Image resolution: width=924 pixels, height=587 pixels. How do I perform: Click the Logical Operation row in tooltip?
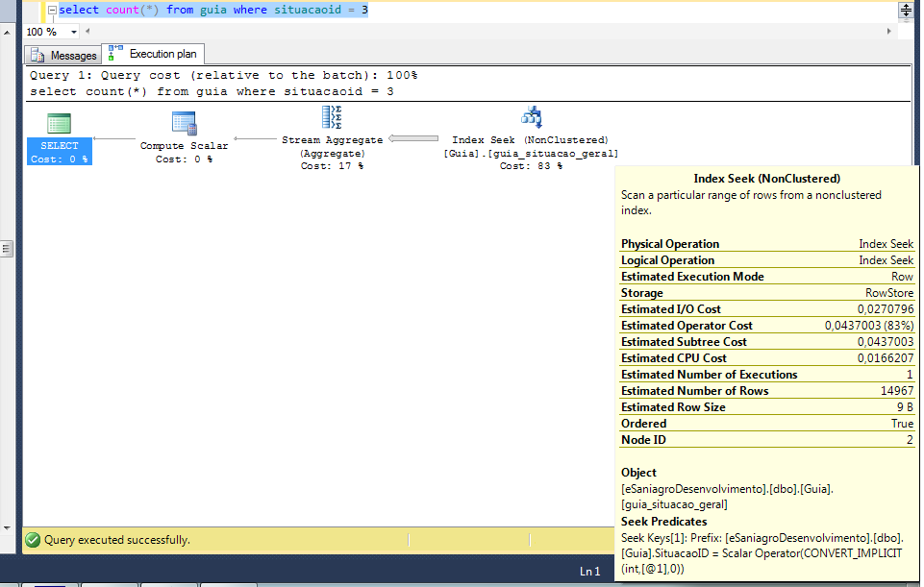pos(767,260)
